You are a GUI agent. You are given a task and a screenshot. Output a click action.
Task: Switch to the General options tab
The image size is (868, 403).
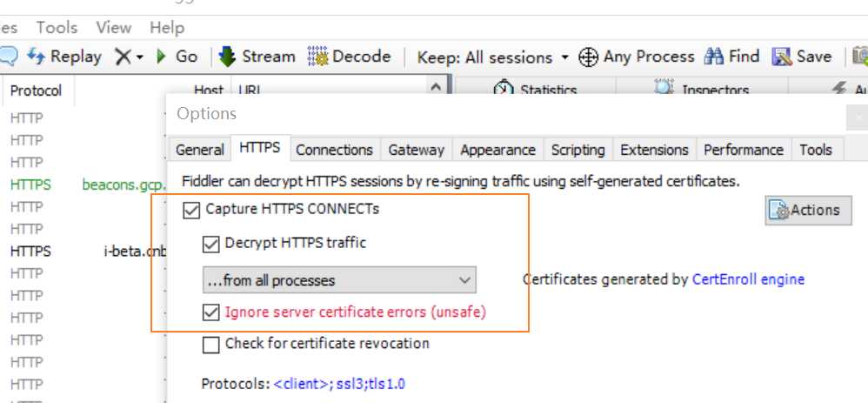(199, 151)
